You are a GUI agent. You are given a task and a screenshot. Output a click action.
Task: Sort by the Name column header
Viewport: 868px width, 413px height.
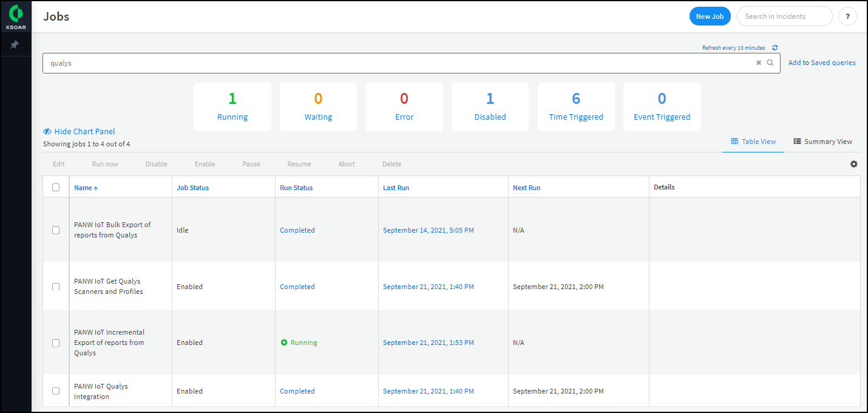(83, 188)
